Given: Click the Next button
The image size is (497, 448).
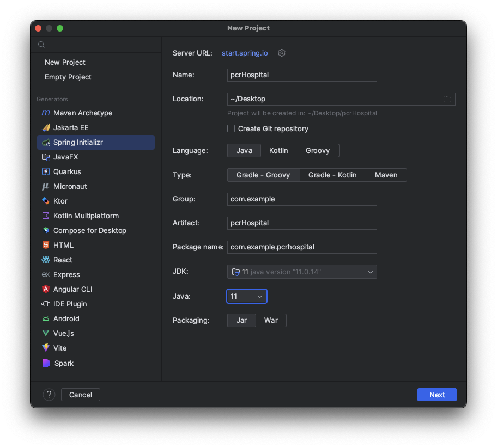Looking at the screenshot, I should click(437, 395).
